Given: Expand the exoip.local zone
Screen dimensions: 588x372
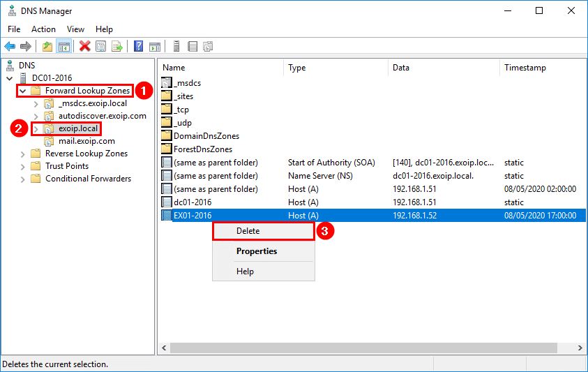Looking at the screenshot, I should (36, 128).
